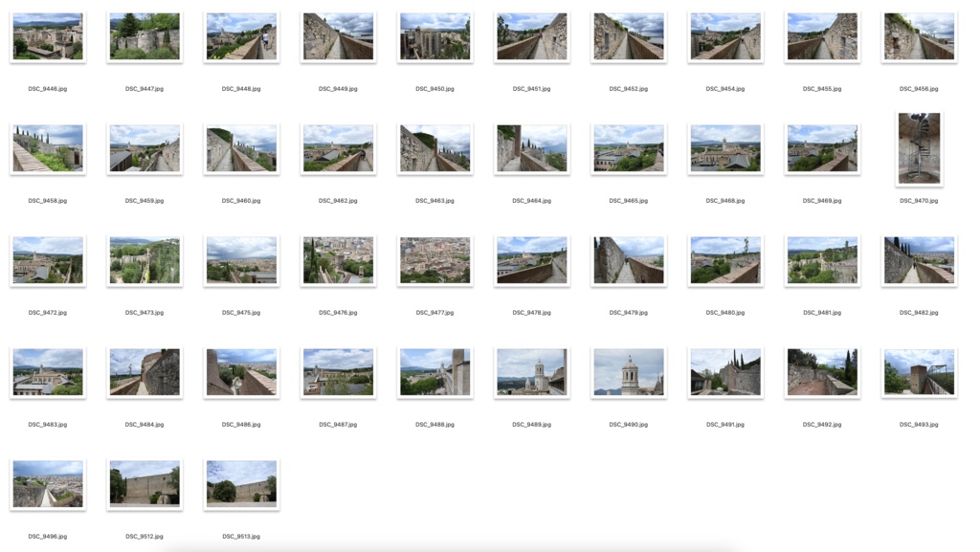This screenshot has width=980, height=552.
Task: Click the DSC_9473.jpg name label
Action: [x=145, y=312]
